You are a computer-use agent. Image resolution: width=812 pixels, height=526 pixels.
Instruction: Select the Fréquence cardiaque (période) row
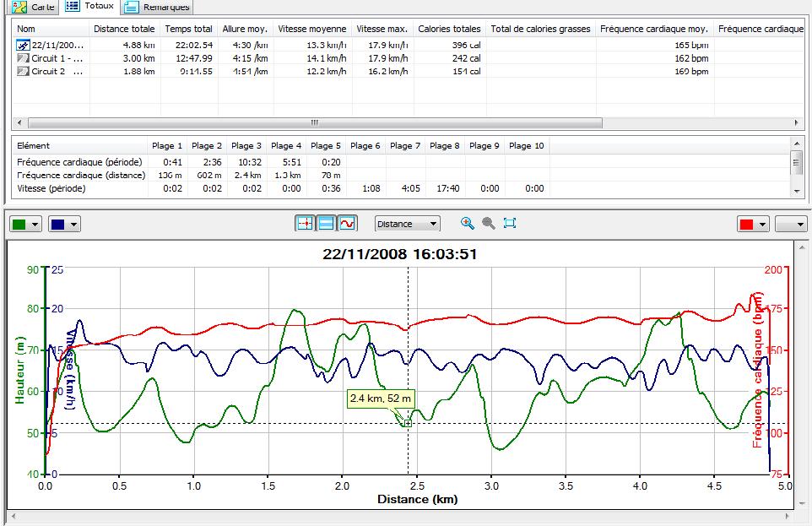pos(79,162)
